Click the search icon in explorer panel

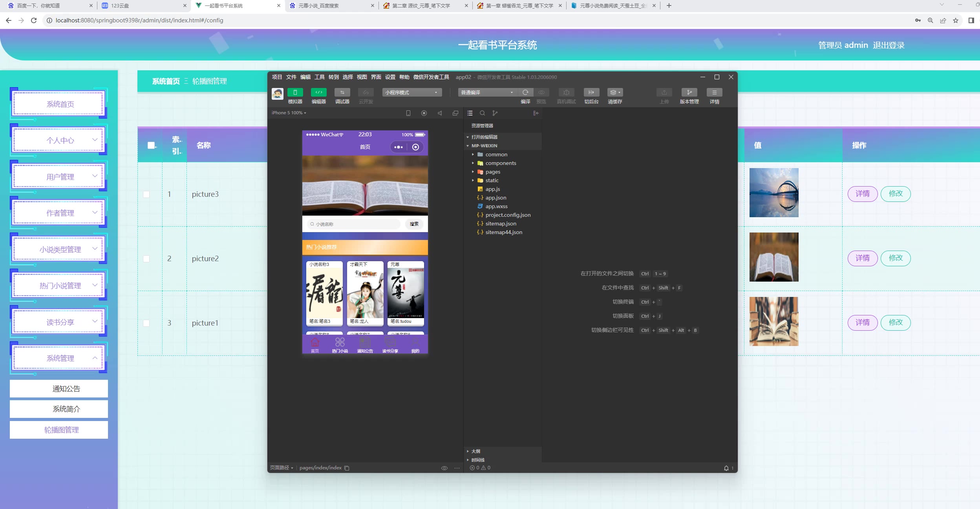[482, 113]
